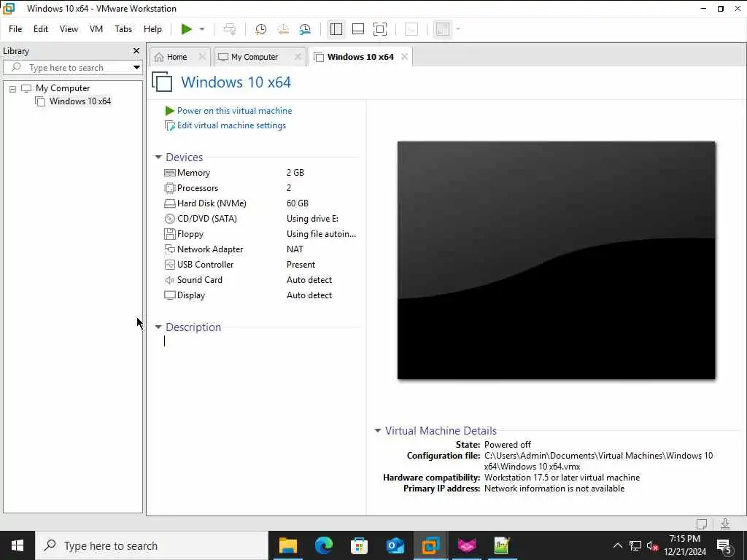The width and height of the screenshot is (747, 560).
Task: Switch to the My Computer tab
Action: point(255,57)
